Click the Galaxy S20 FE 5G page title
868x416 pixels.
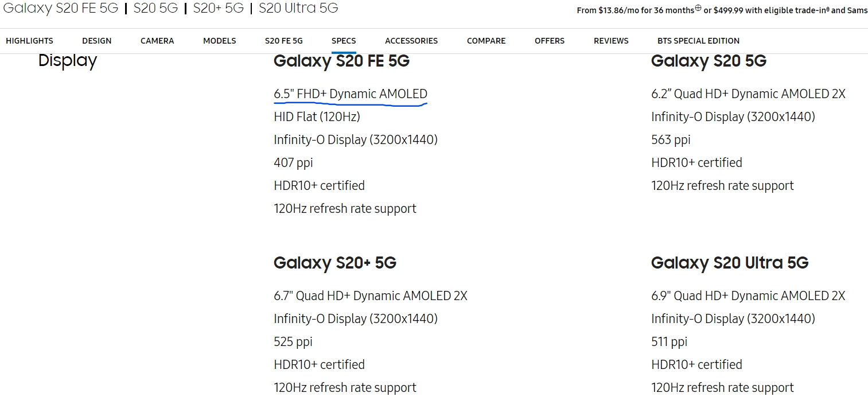(60, 8)
